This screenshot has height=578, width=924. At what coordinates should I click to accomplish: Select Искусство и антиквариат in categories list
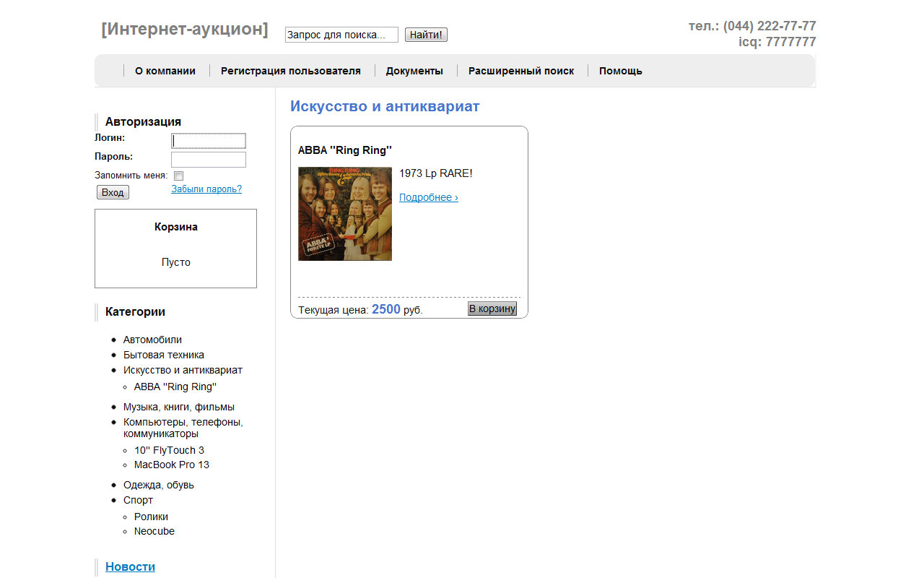point(183,370)
